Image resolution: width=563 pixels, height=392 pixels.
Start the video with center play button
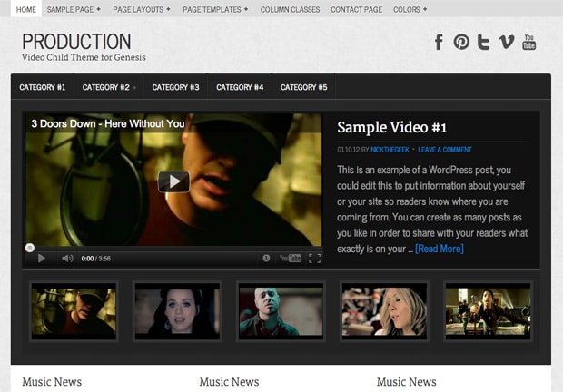coord(173,181)
